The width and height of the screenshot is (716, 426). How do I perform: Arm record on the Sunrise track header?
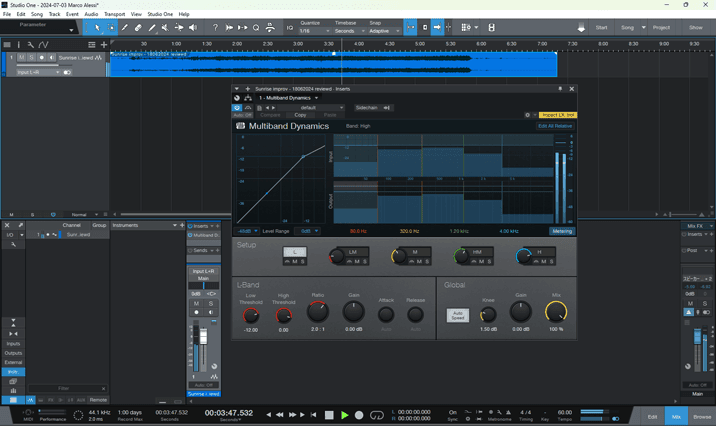(42, 58)
